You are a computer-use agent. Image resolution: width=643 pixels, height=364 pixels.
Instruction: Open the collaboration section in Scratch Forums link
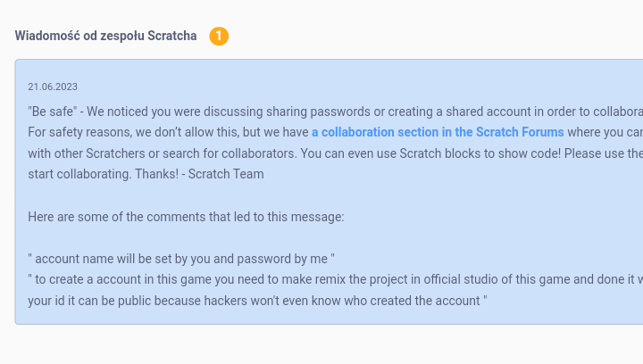438,132
